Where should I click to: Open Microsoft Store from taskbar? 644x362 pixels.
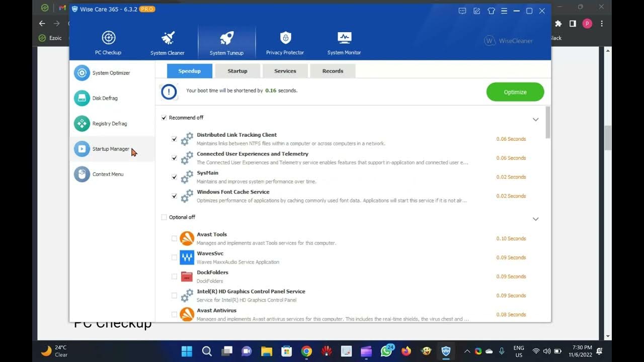tap(286, 351)
